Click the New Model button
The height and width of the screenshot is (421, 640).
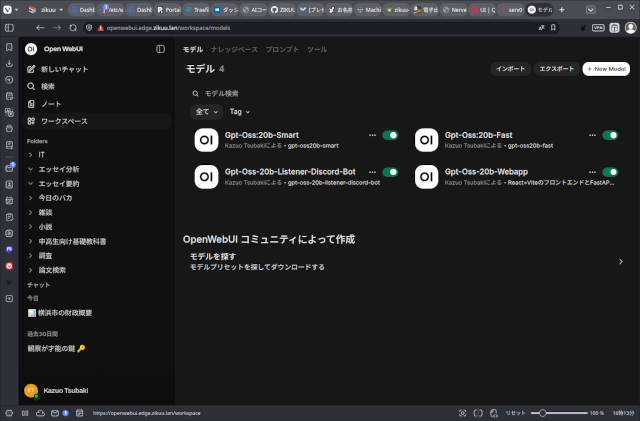click(606, 69)
